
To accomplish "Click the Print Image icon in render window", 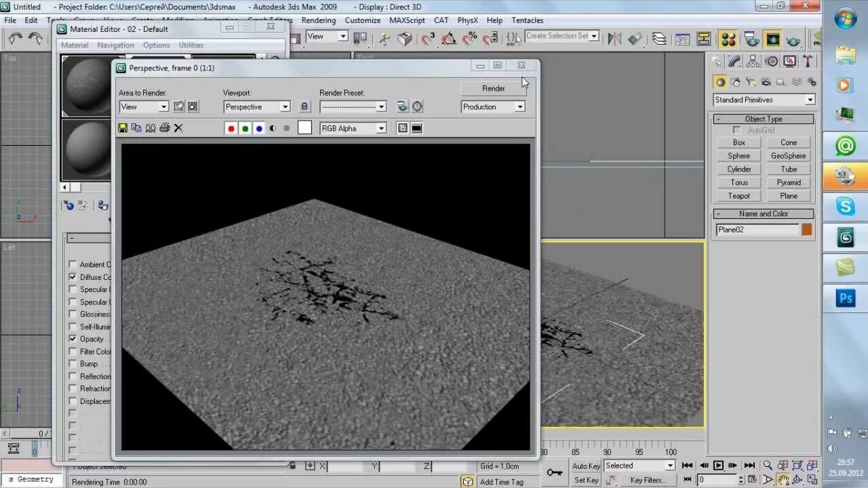I will 164,128.
